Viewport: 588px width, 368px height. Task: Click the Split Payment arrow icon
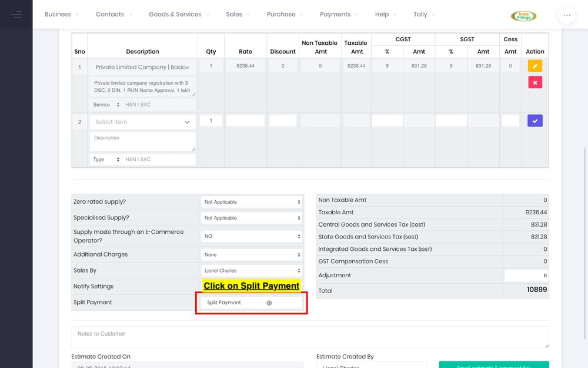[x=269, y=303]
